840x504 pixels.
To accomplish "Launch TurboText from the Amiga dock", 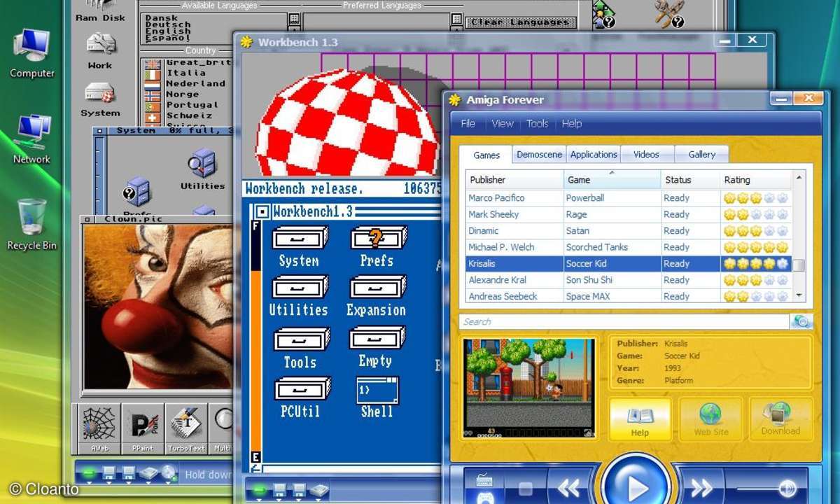I will point(185,427).
